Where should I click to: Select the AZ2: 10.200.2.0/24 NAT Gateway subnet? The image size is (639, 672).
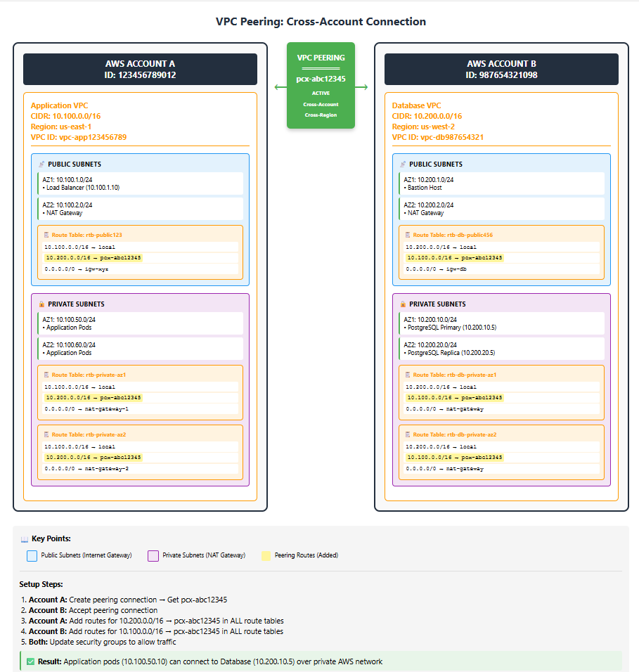click(501, 209)
